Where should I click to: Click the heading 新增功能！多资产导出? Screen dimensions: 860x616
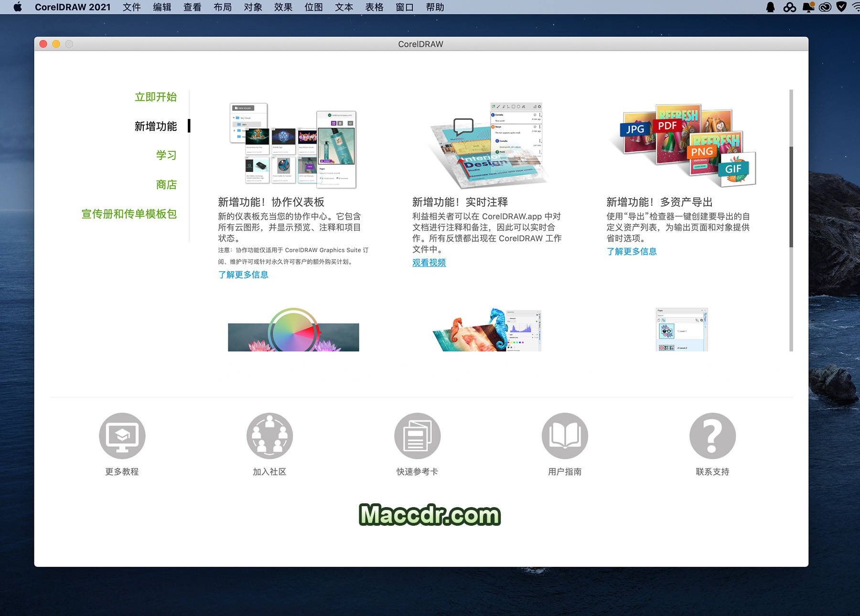pyautogui.click(x=660, y=202)
